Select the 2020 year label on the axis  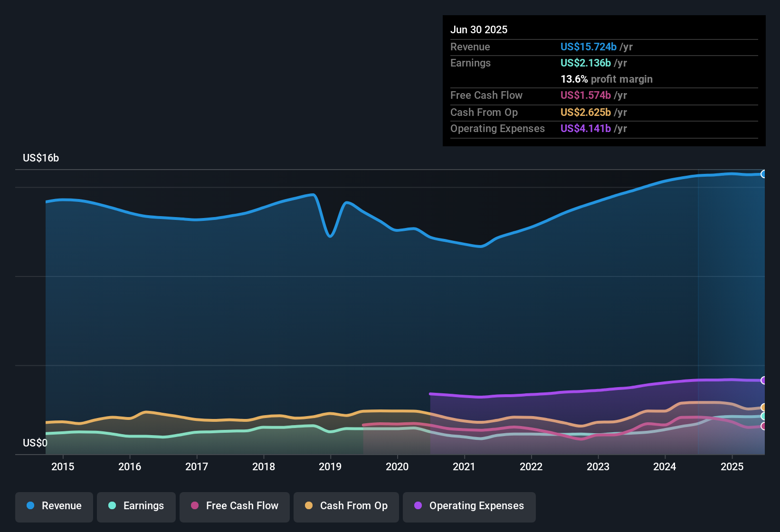pos(397,466)
